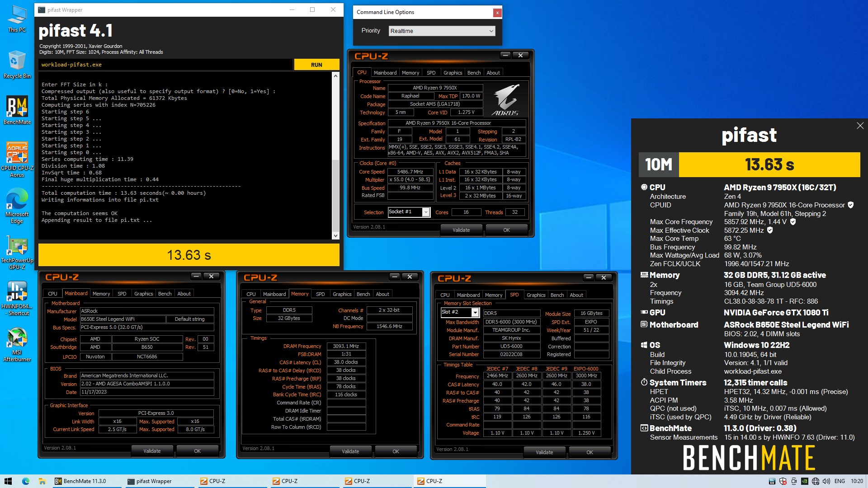This screenshot has height=488, width=868.
Task: Open the network status tray icon
Action: pyautogui.click(x=816, y=481)
